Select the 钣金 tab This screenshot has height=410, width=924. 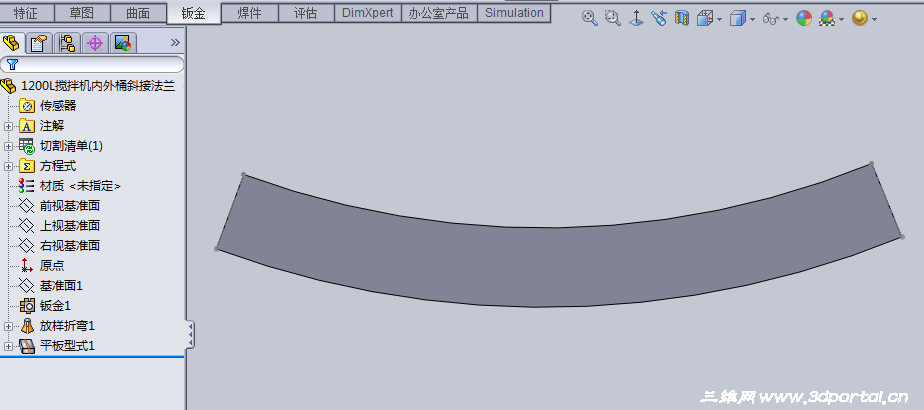(x=193, y=14)
